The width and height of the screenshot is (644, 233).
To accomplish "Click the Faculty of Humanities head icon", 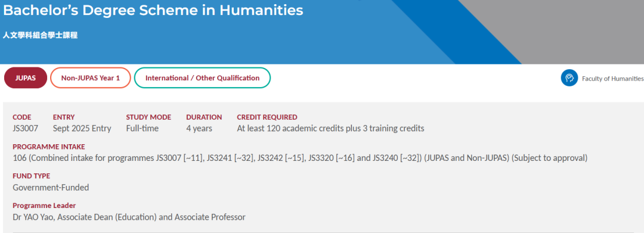I will click(569, 78).
